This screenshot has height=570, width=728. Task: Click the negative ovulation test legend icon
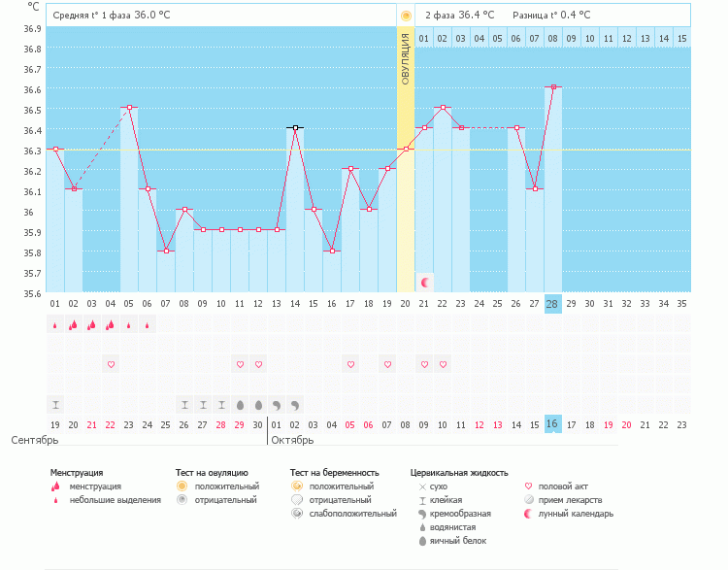pyautogui.click(x=182, y=499)
